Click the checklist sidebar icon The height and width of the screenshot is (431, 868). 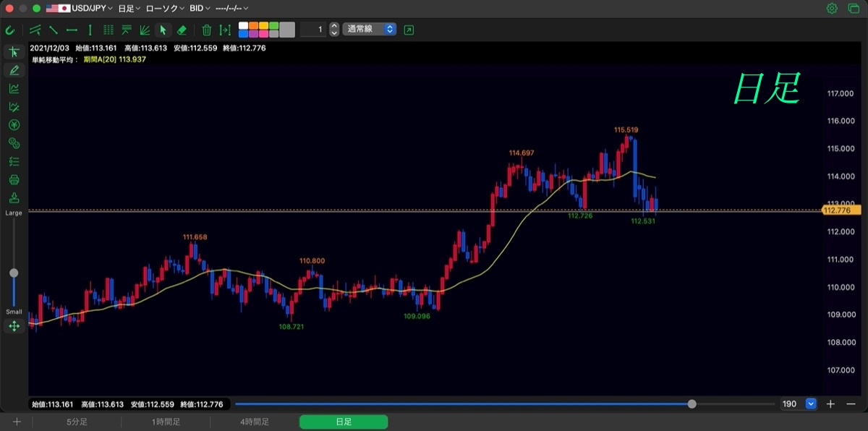click(x=14, y=161)
